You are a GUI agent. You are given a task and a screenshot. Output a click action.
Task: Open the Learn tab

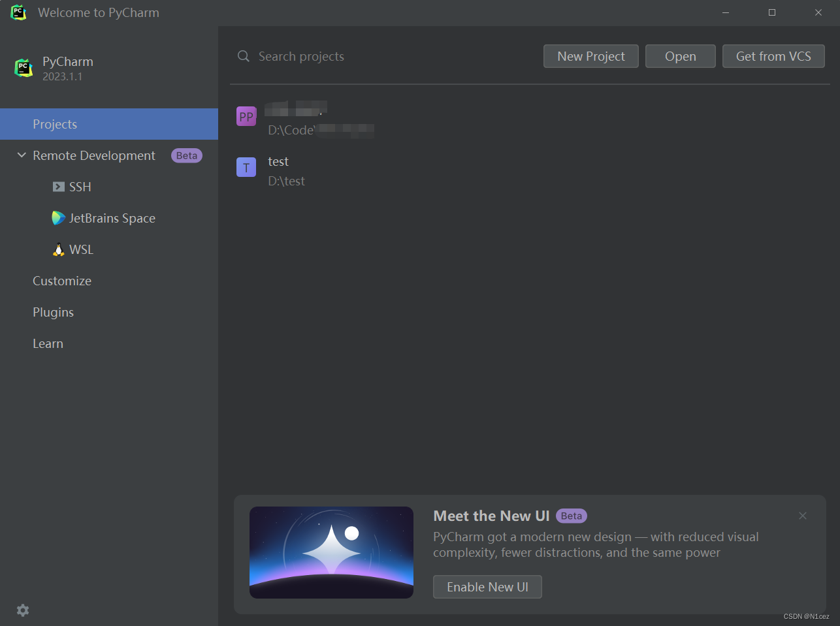pyautogui.click(x=48, y=343)
